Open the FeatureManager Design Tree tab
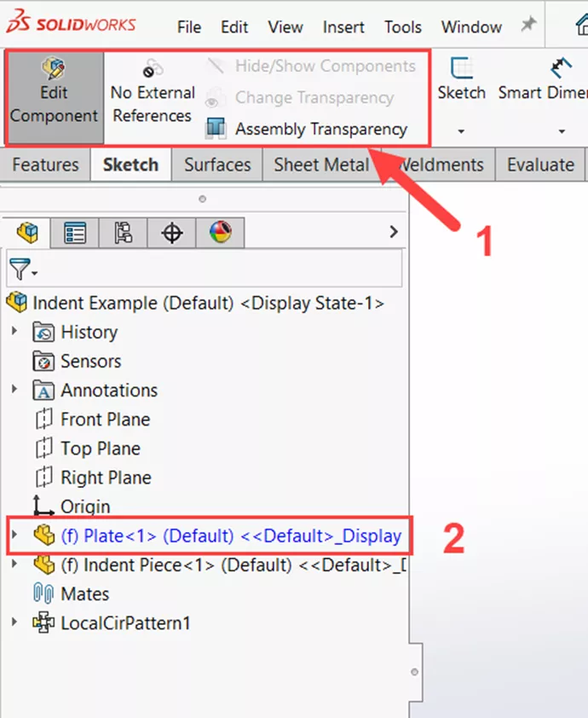 tap(26, 233)
